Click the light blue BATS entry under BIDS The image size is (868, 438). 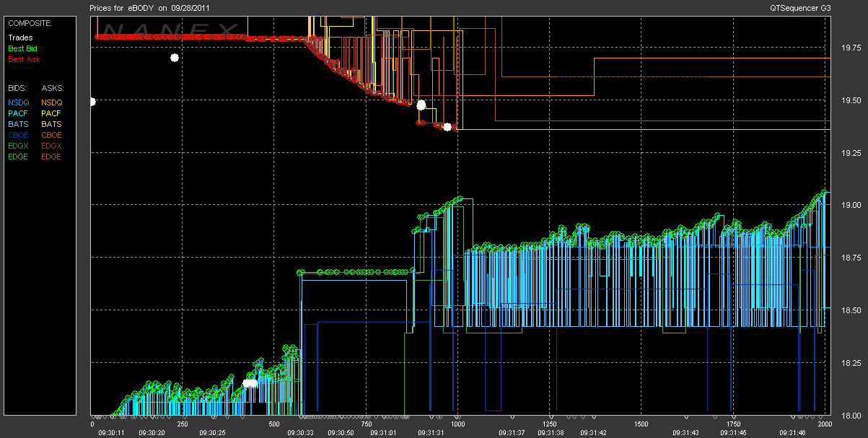pyautogui.click(x=18, y=124)
